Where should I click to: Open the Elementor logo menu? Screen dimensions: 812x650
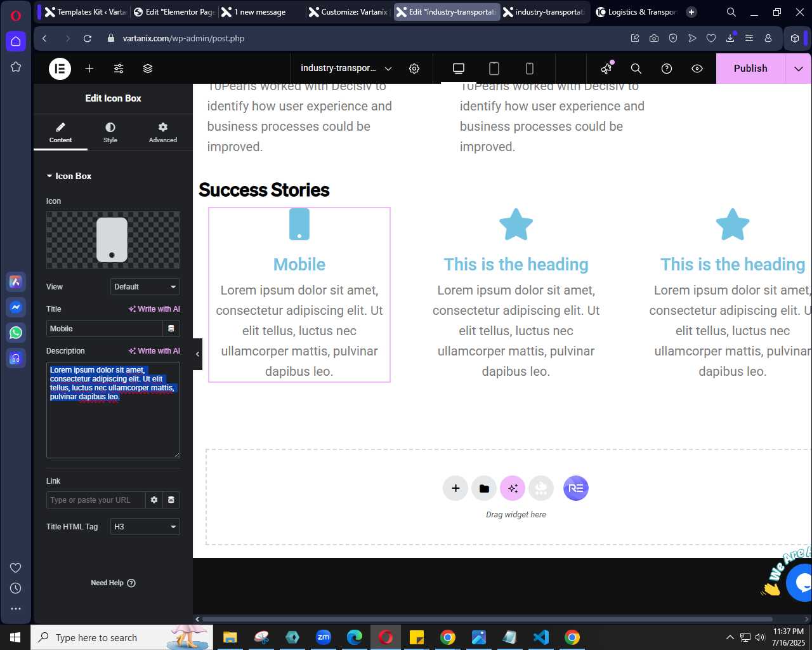(60, 69)
